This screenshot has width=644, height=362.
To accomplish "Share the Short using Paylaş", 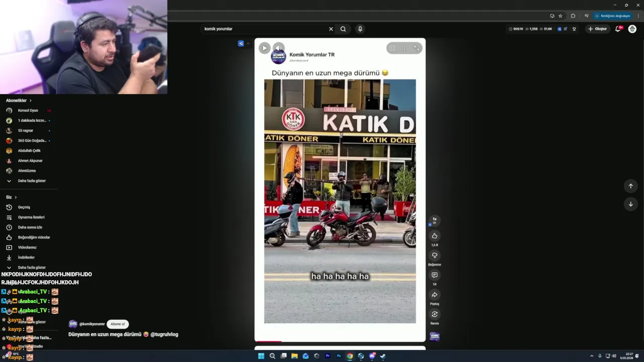I will click(435, 295).
